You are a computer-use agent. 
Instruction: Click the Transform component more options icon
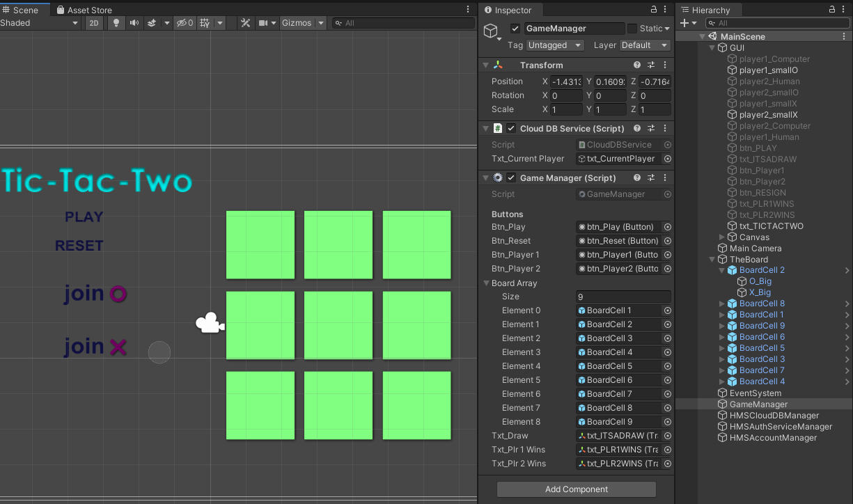(665, 64)
